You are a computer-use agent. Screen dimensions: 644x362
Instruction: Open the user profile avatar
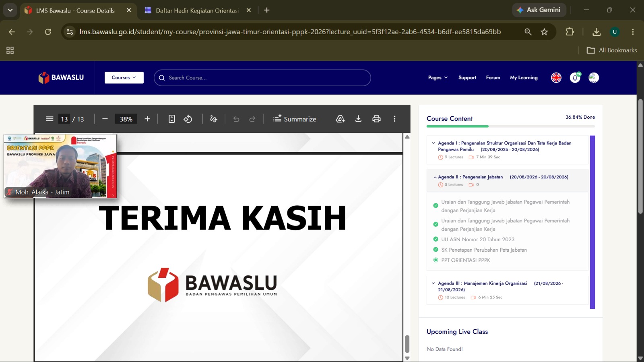[x=594, y=78]
